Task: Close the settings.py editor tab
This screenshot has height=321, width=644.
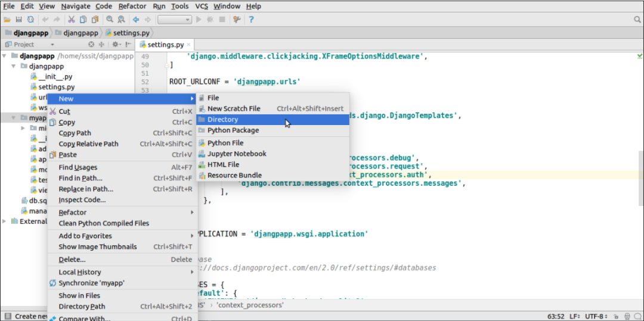Action: [x=188, y=45]
